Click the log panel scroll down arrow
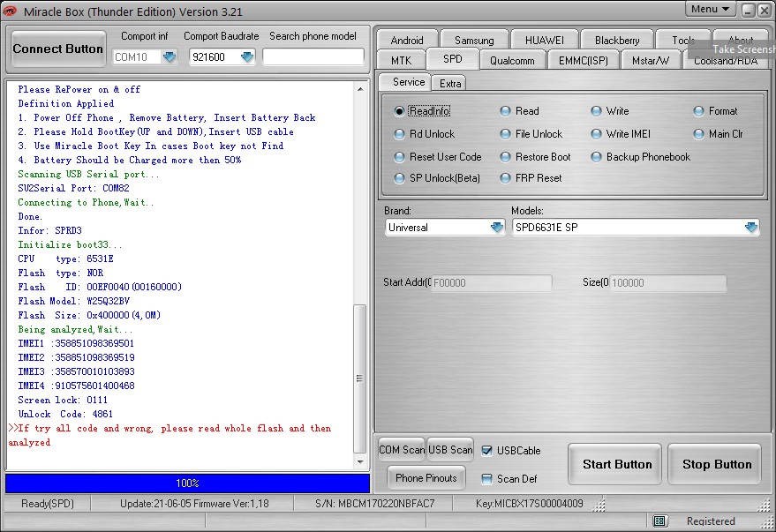Screen dimensions: 776x532 tap(360, 462)
